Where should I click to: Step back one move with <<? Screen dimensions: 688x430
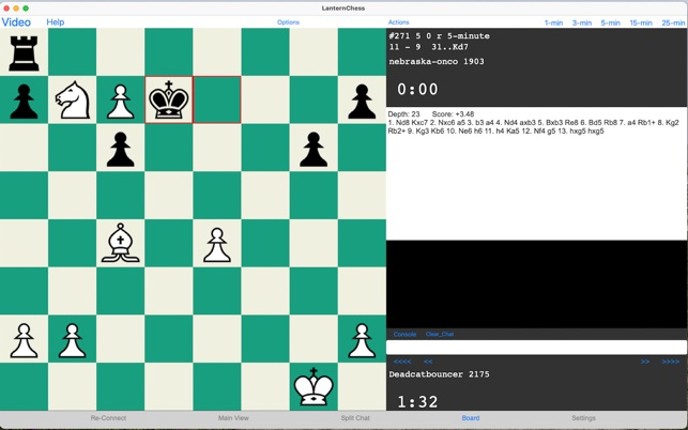[x=428, y=362]
